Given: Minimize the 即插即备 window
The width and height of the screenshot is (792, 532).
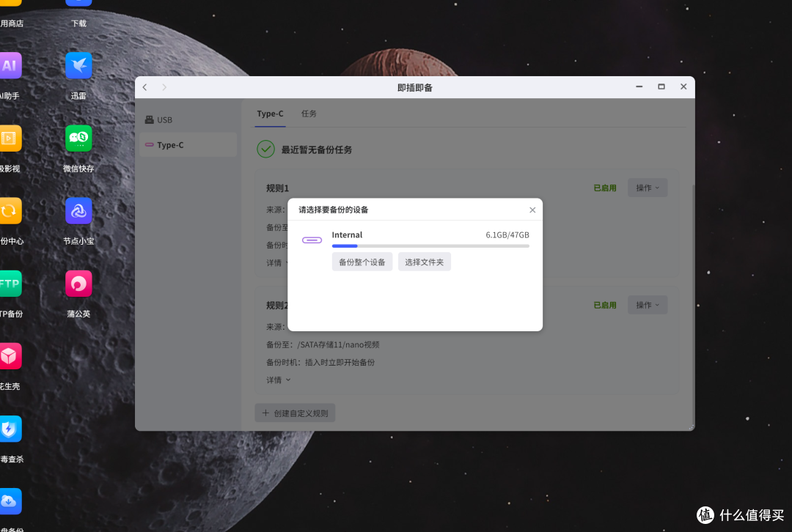Looking at the screenshot, I should (639, 86).
